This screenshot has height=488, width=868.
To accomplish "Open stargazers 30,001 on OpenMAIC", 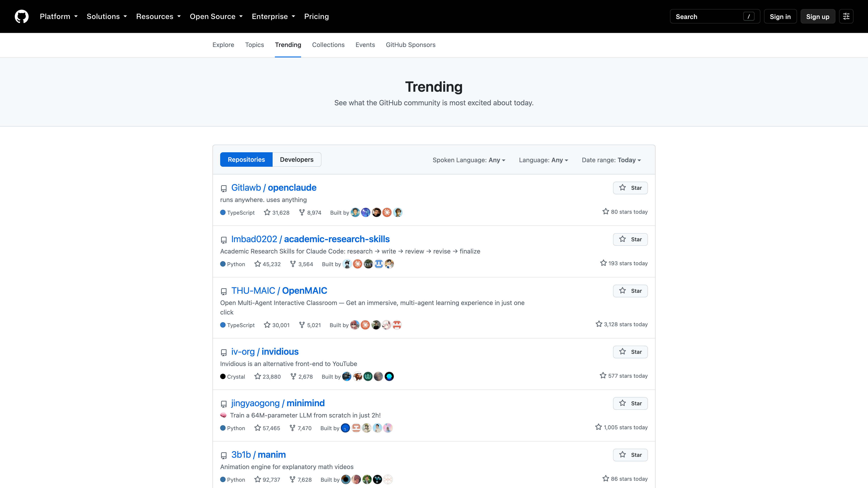I will 277,325.
